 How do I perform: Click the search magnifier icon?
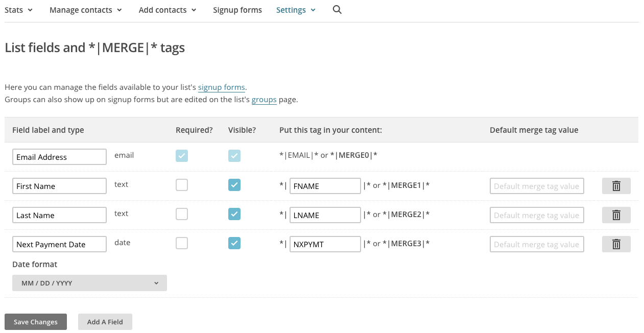(x=337, y=10)
